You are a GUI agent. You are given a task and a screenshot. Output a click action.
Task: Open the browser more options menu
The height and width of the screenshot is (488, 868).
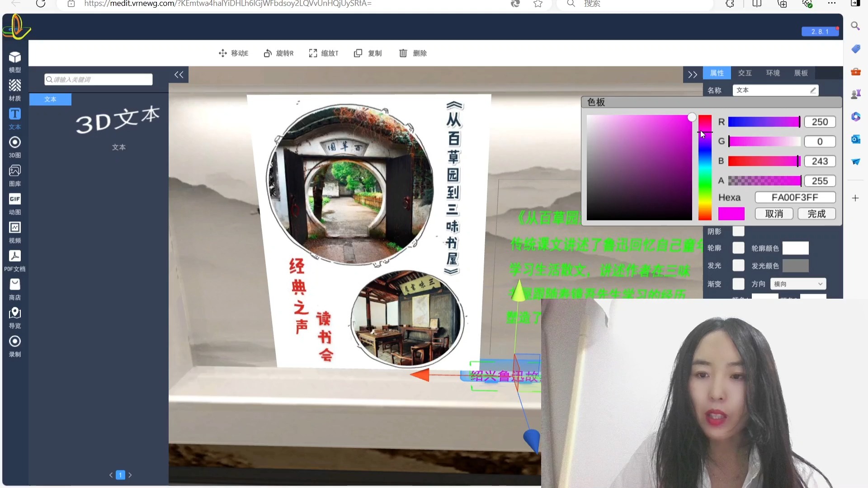(x=832, y=4)
